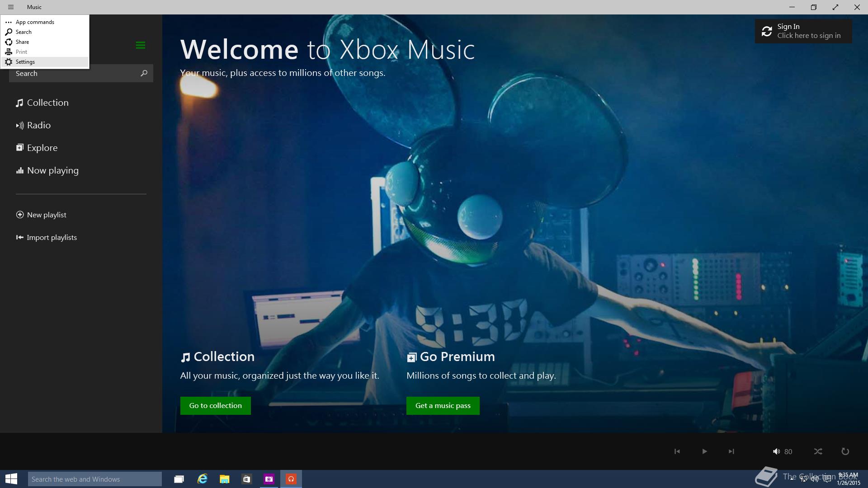Click the sync arrows icon beside Sign In
Viewport: 868px width, 488px height.
pos(767,31)
